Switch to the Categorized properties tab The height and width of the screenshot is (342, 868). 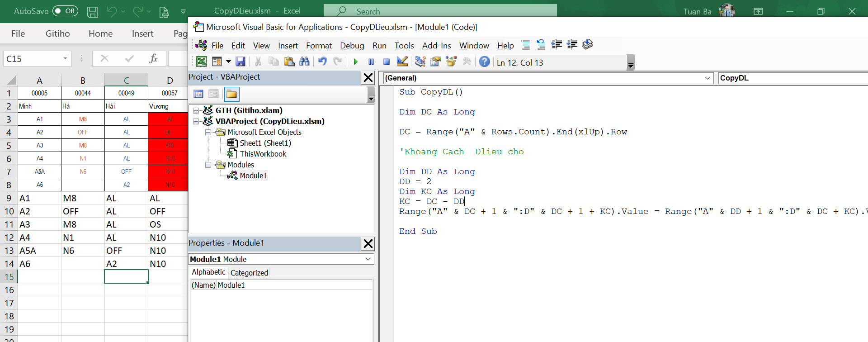[x=249, y=273]
